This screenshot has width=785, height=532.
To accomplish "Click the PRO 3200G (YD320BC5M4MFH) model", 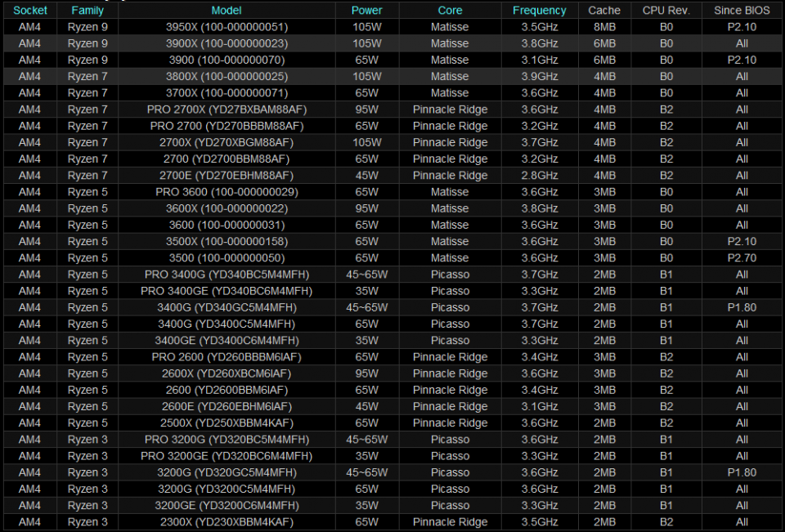I will [227, 440].
